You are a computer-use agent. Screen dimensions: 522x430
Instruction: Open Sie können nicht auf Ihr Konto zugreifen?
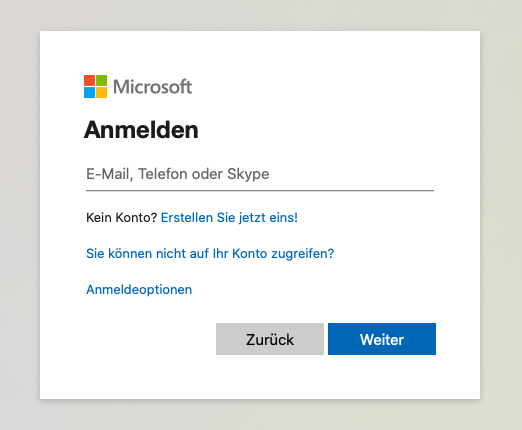[x=210, y=254]
